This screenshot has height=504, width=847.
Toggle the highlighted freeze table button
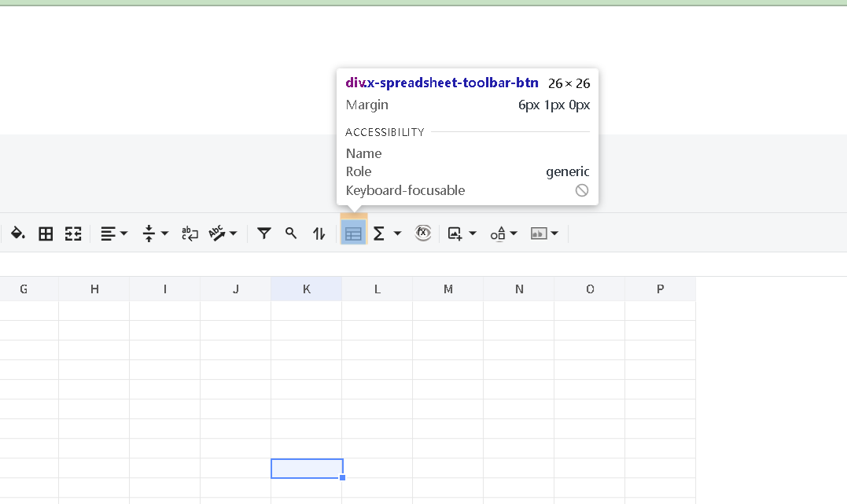[353, 232]
